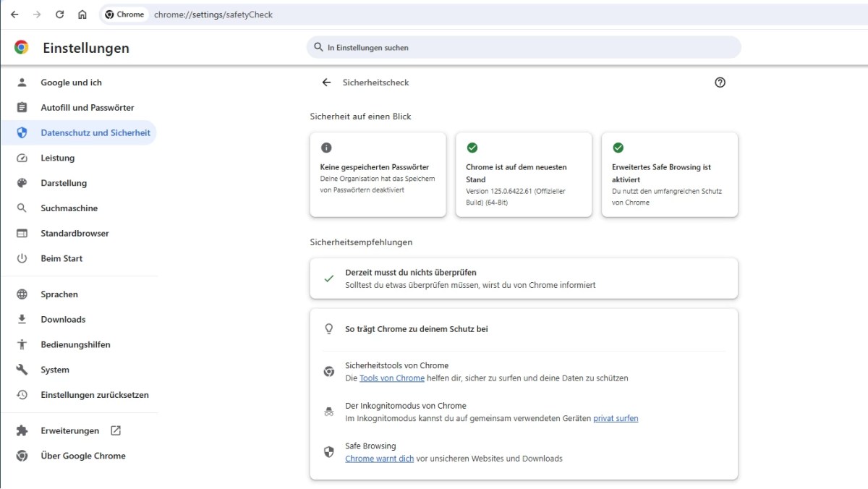Click the Chrome logo beside Einstellungen
This screenshot has width=868, height=489.
click(x=22, y=48)
